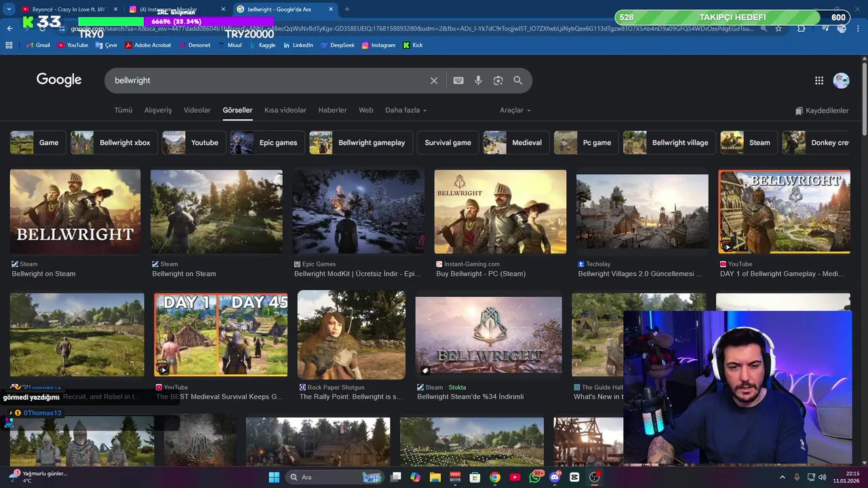868x488 pixels.
Task: Switch to the Alışveriş tab
Action: (158, 110)
